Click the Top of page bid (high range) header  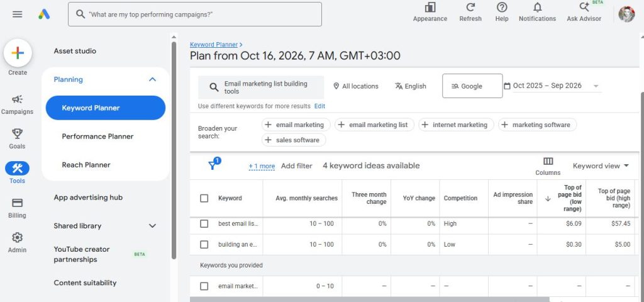point(614,198)
